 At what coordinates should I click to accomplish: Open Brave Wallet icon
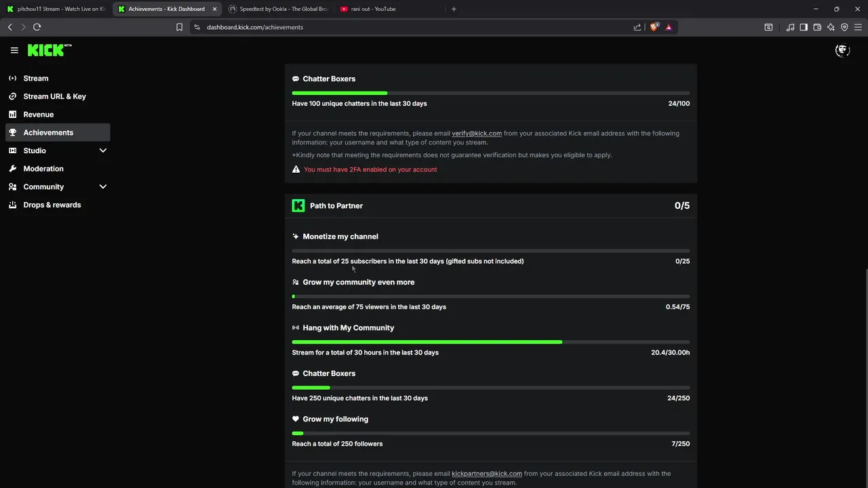click(817, 27)
